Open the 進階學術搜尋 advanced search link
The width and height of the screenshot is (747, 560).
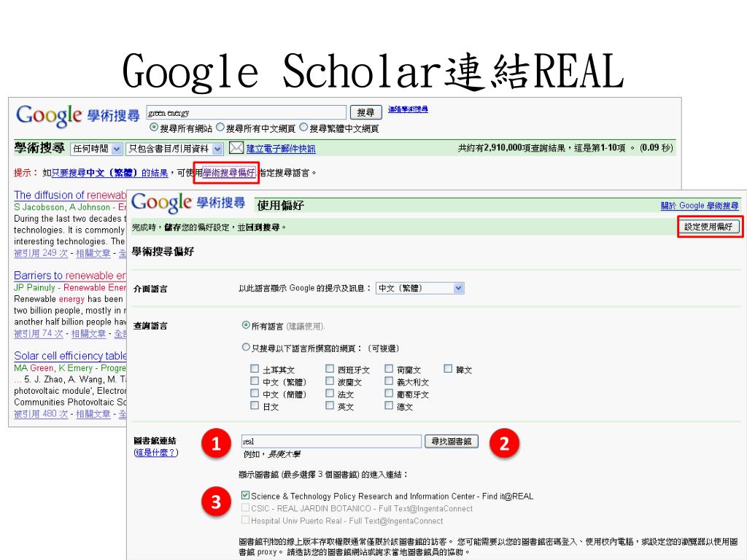click(408, 109)
